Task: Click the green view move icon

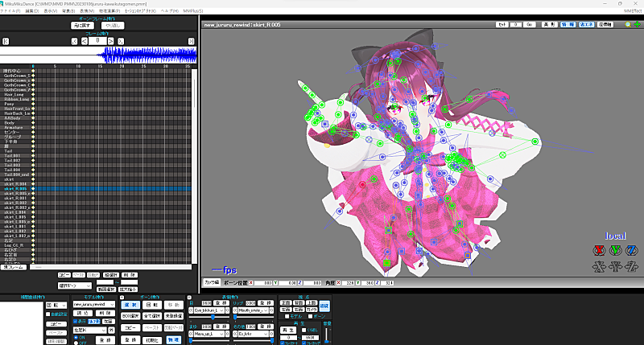Action: tap(637, 25)
